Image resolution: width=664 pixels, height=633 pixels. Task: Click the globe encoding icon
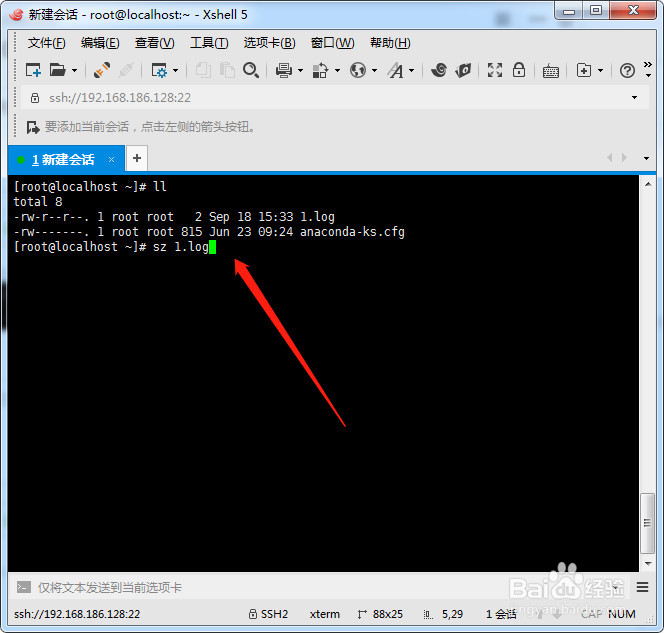pyautogui.click(x=358, y=70)
